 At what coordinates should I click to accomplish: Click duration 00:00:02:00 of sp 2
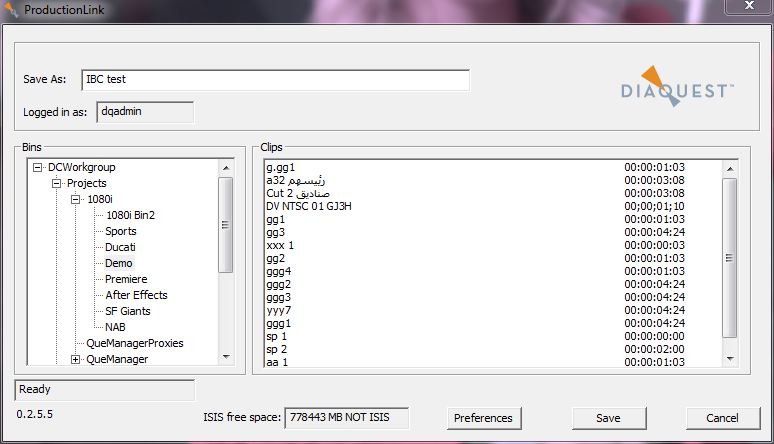[x=654, y=349]
